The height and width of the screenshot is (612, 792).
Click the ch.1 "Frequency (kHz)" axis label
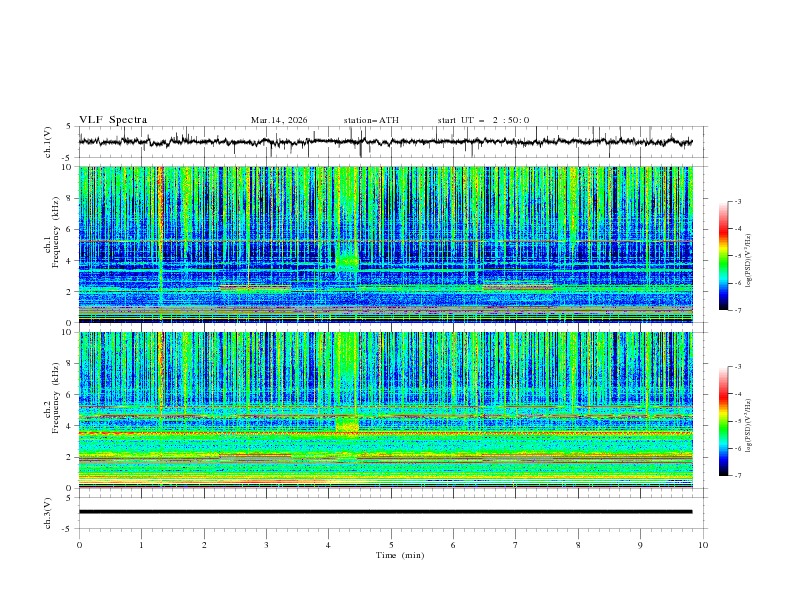tap(55, 232)
